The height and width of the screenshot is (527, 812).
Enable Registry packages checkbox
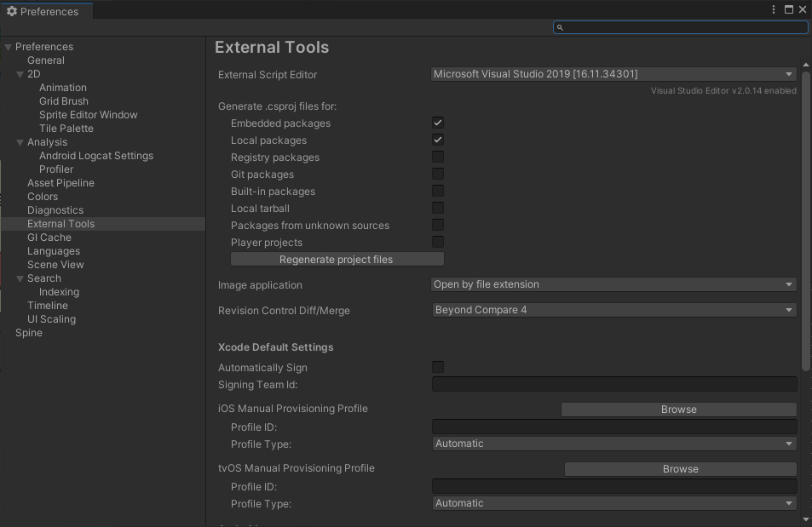pos(438,157)
